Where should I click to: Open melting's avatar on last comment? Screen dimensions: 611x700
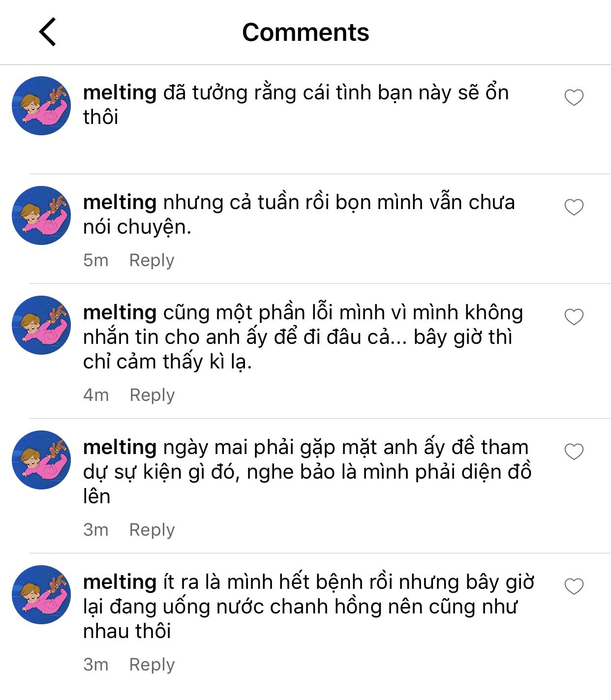click(41, 595)
